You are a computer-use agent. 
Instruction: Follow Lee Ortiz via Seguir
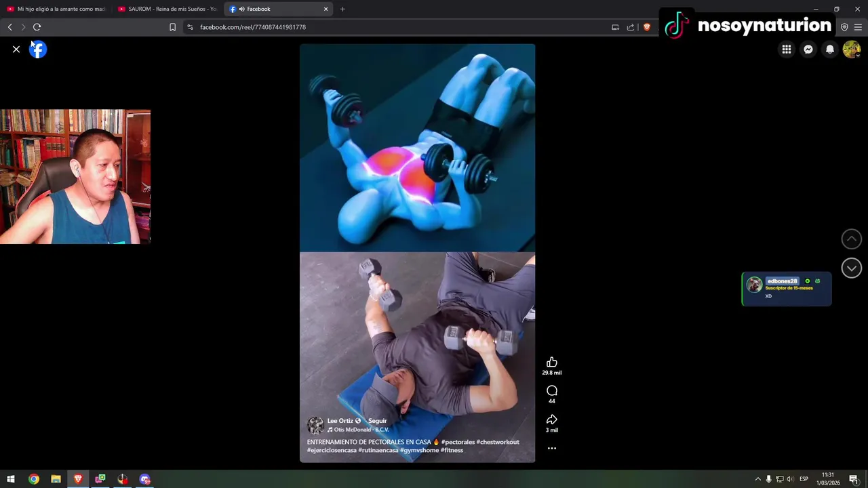click(377, 421)
